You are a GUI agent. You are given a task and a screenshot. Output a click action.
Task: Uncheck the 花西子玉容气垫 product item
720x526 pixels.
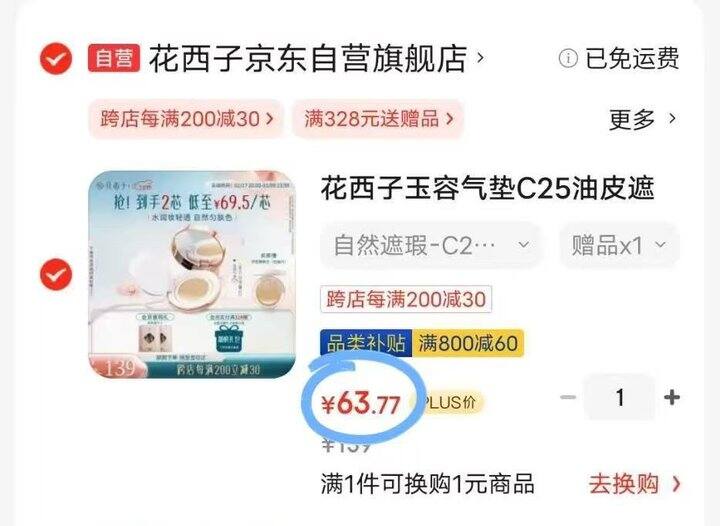(x=56, y=274)
